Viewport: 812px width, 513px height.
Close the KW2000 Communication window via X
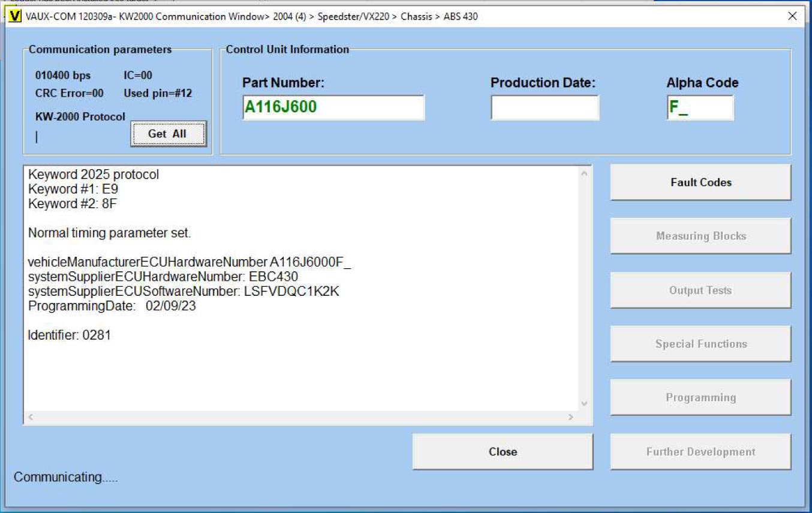pyautogui.click(x=792, y=16)
